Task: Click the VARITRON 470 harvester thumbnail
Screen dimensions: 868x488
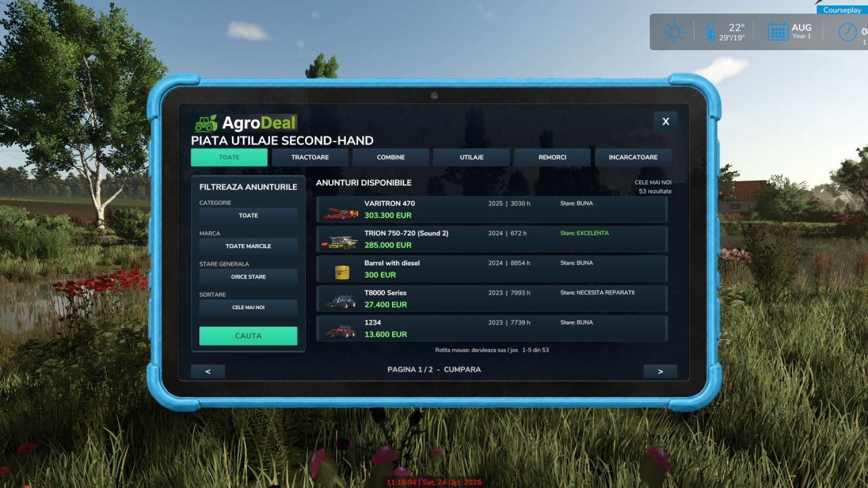Action: click(x=340, y=213)
